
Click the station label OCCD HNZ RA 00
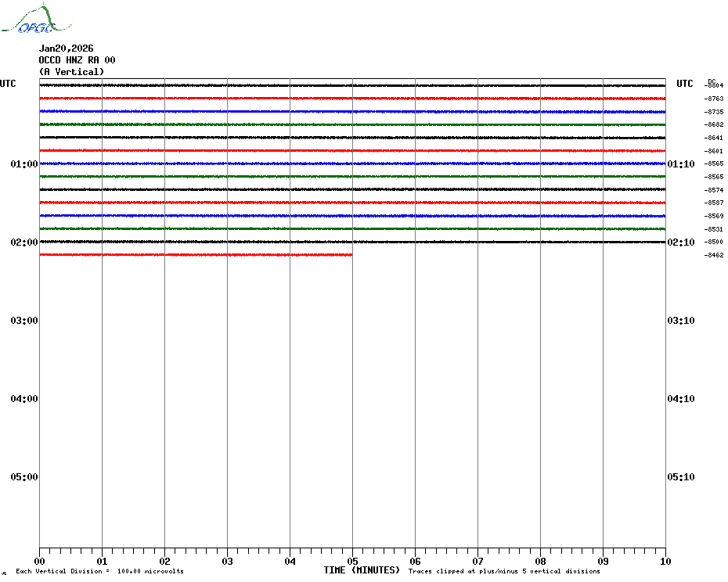(x=77, y=60)
